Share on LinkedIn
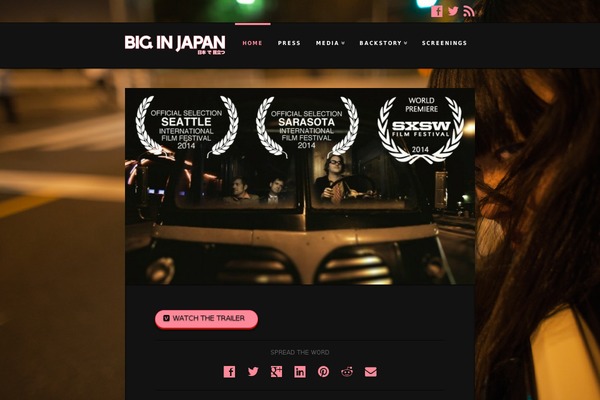The height and width of the screenshot is (400, 600). pos(300,372)
